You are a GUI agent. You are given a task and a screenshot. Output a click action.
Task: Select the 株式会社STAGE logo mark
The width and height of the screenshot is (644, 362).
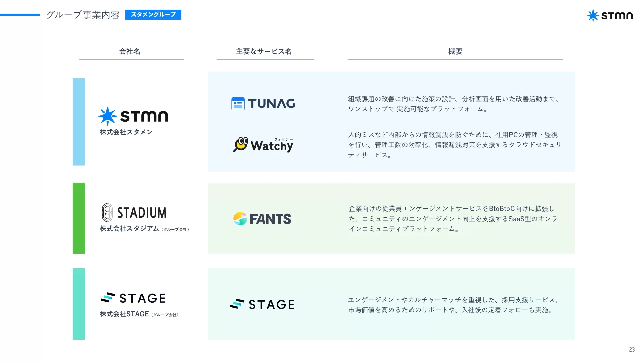[107, 297]
